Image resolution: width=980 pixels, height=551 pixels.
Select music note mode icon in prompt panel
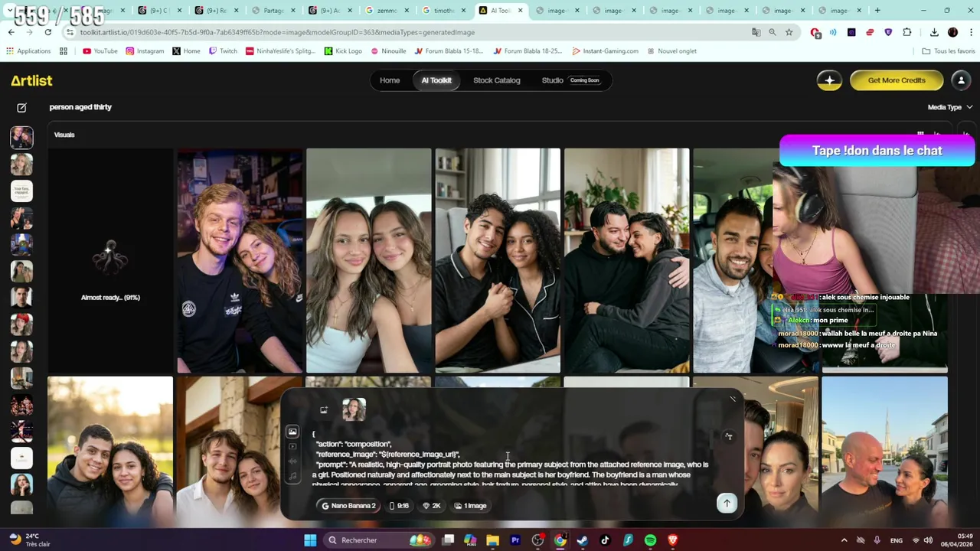[292, 476]
